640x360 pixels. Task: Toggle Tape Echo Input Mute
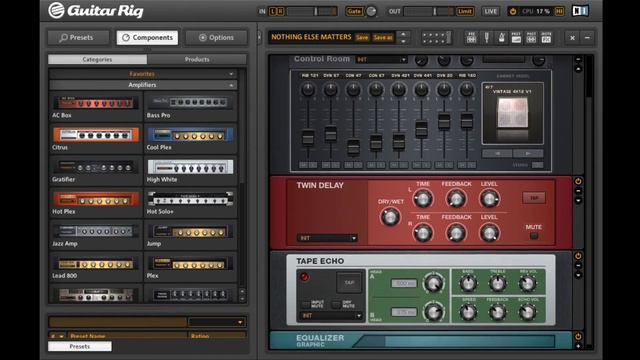306,304
